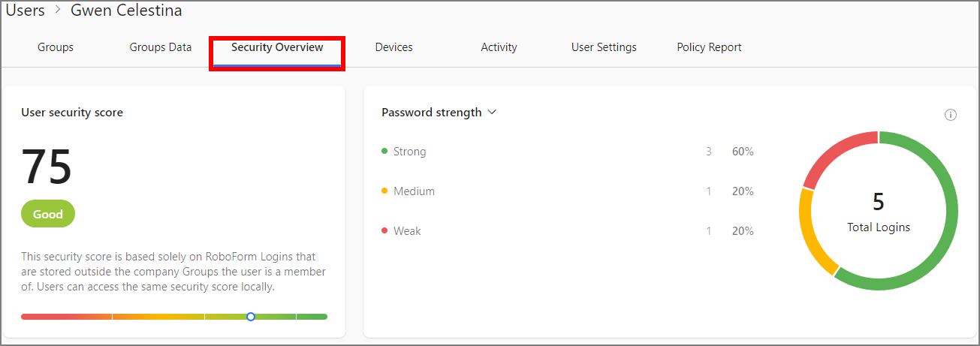Click the password strength info icon

950,115
